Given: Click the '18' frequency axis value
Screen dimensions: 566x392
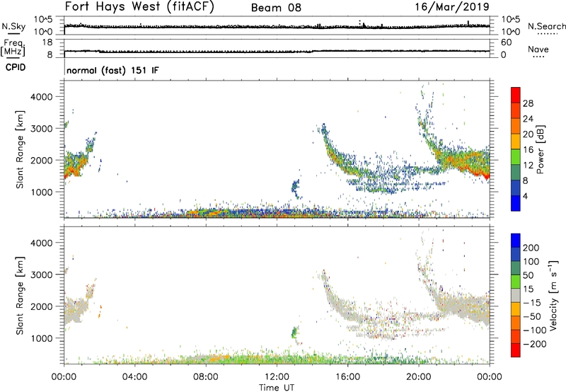Looking at the screenshot, I should (x=47, y=42).
